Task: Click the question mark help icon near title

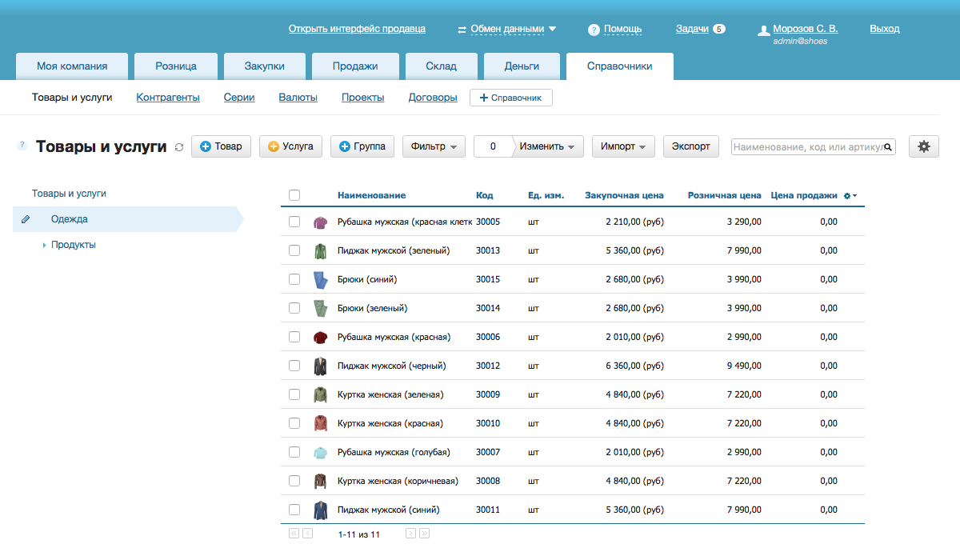Action: 22,146
